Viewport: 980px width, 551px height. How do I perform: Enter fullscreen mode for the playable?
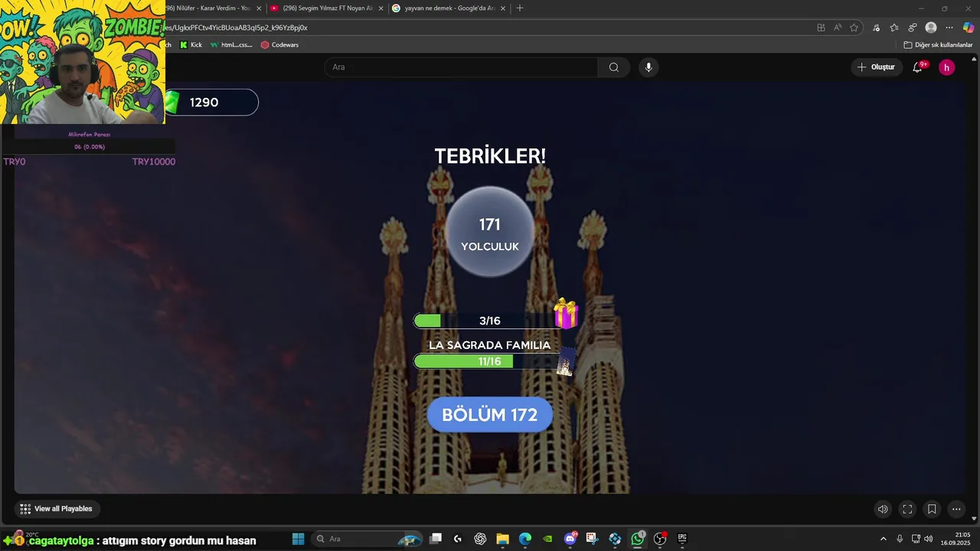click(x=907, y=509)
